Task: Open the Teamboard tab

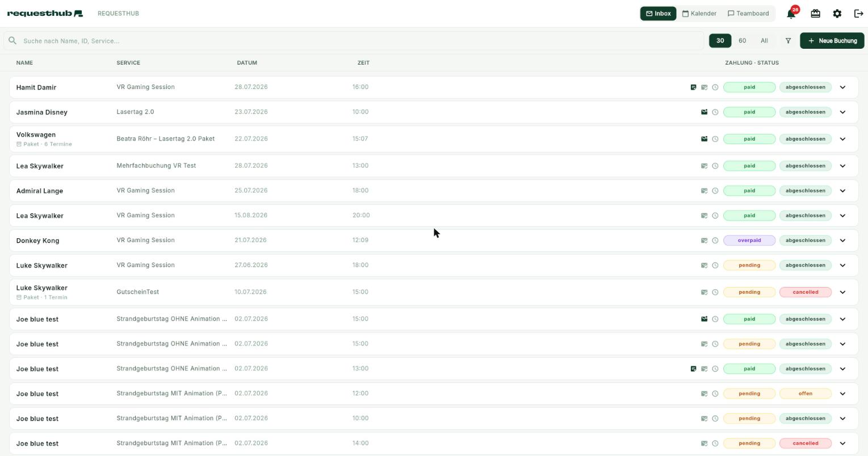Action: click(x=748, y=14)
